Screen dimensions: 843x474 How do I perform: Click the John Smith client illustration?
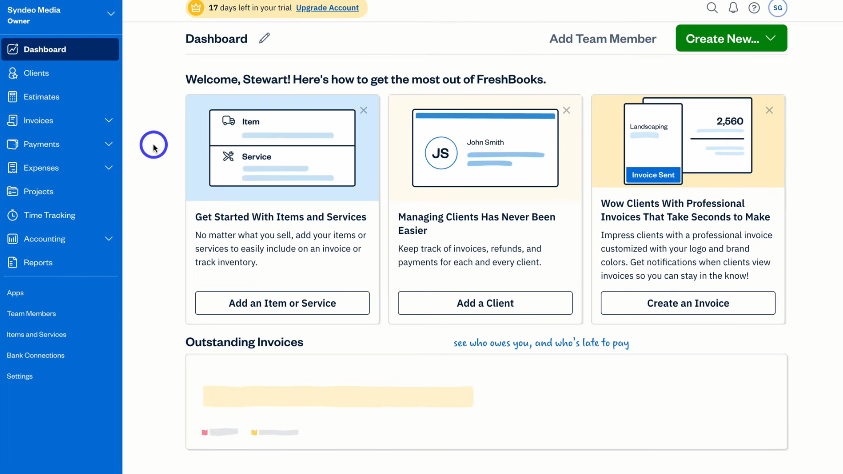pyautogui.click(x=485, y=148)
